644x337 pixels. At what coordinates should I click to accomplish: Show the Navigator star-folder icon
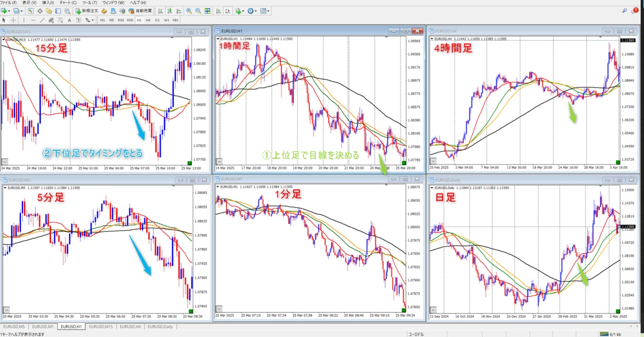(x=49, y=11)
